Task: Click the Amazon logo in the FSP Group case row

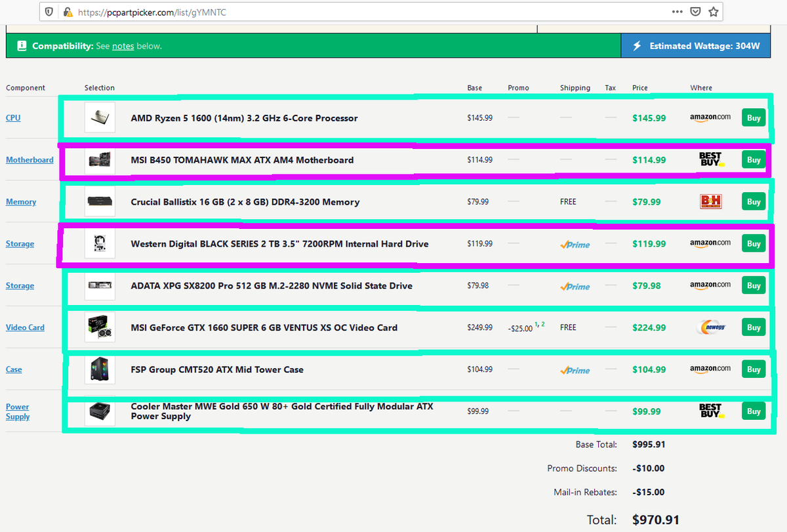Action: [710, 369]
